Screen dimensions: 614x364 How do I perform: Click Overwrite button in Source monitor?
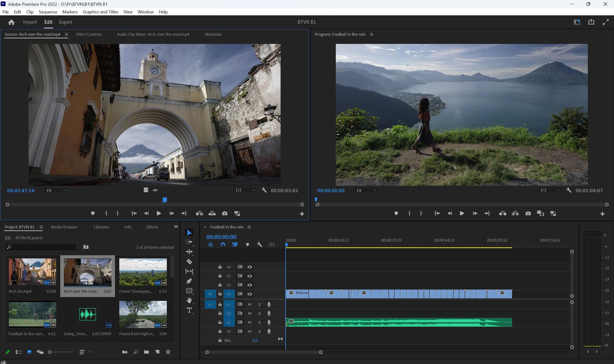tap(212, 213)
